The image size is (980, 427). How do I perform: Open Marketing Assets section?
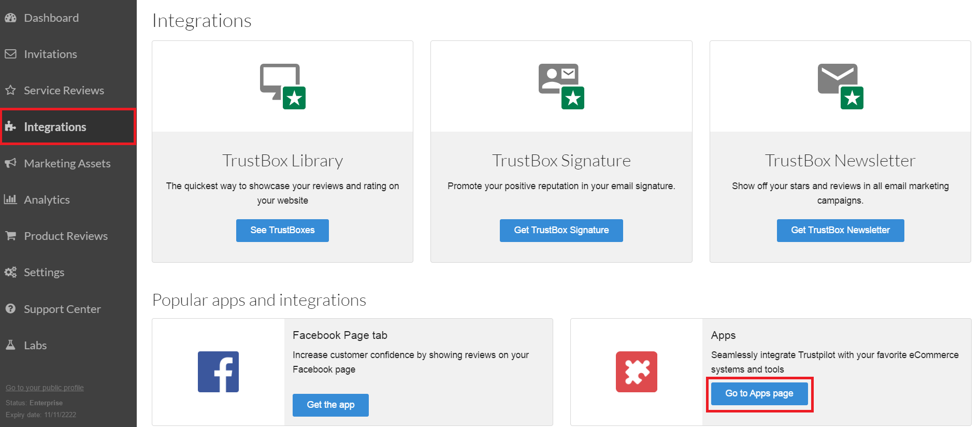[x=68, y=163]
